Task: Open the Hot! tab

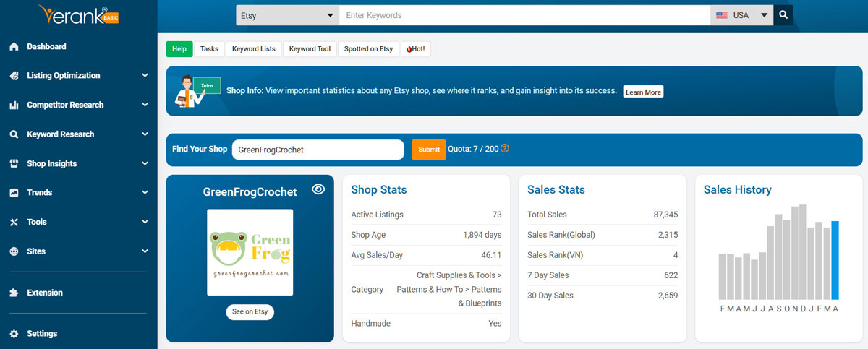Action: [415, 49]
